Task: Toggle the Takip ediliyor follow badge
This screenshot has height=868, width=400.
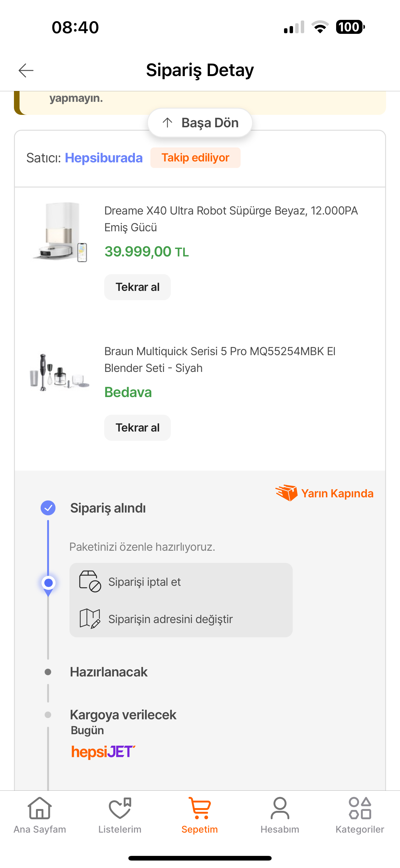Action: tap(196, 158)
